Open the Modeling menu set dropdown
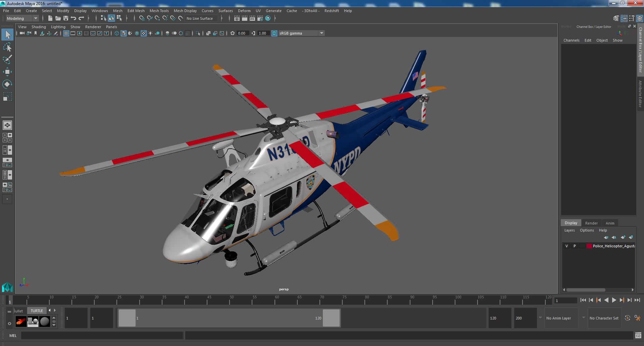Image resolution: width=644 pixels, height=346 pixels. click(22, 18)
